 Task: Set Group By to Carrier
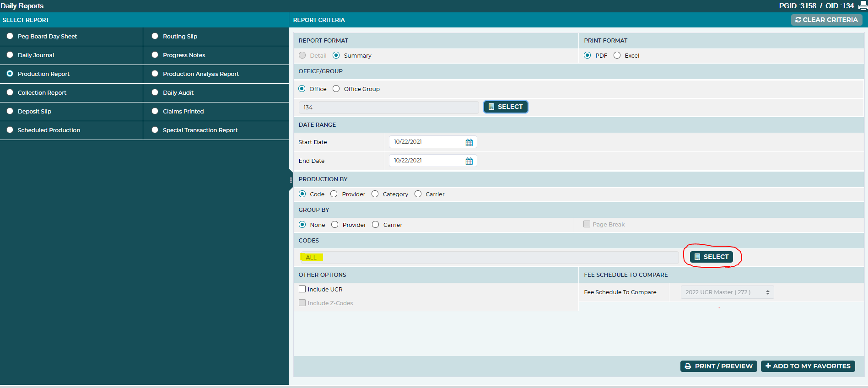click(376, 225)
